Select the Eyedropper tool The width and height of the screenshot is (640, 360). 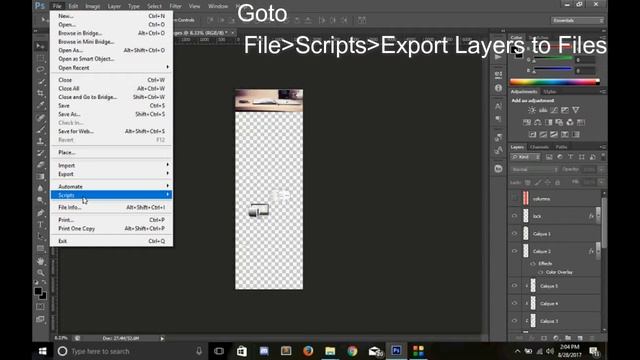[40, 105]
